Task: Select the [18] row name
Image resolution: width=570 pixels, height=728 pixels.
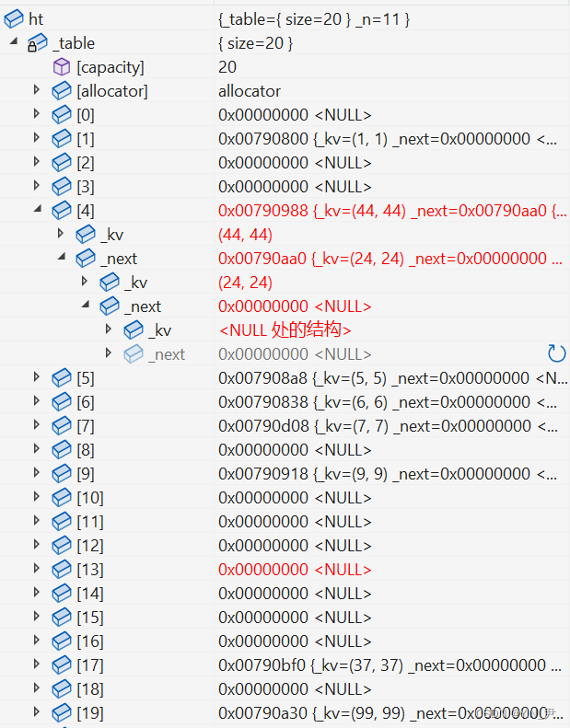Action: click(x=90, y=689)
